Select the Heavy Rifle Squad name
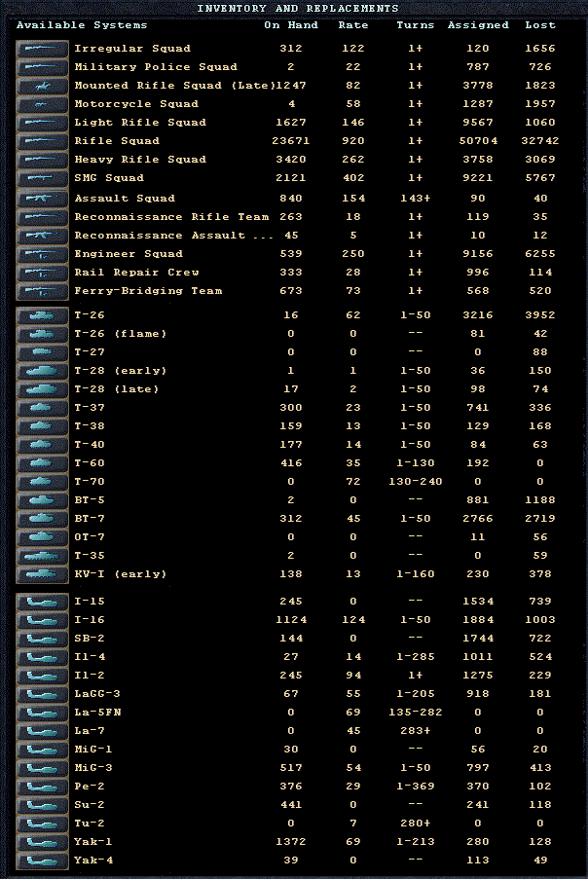This screenshot has width=588, height=879. point(140,160)
